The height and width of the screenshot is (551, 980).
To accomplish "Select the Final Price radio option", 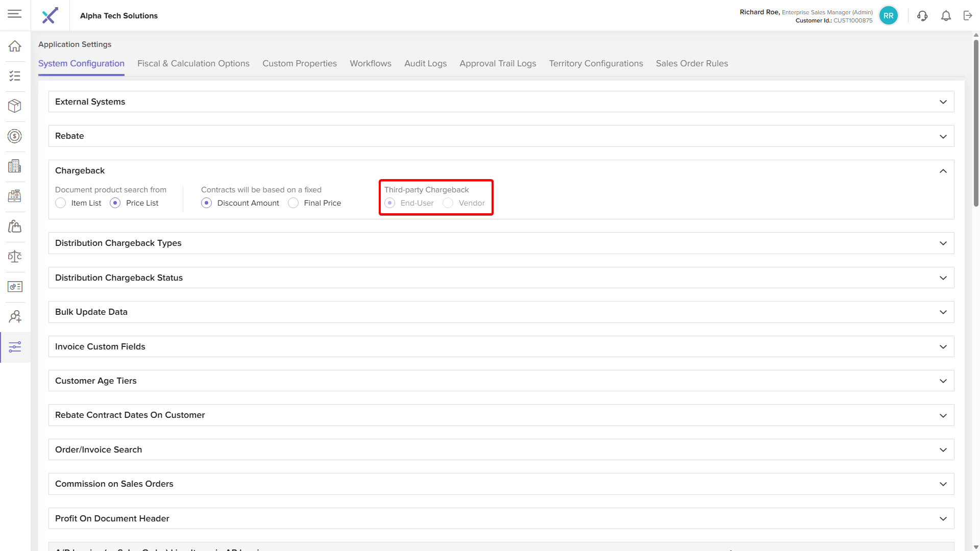I will pyautogui.click(x=293, y=203).
